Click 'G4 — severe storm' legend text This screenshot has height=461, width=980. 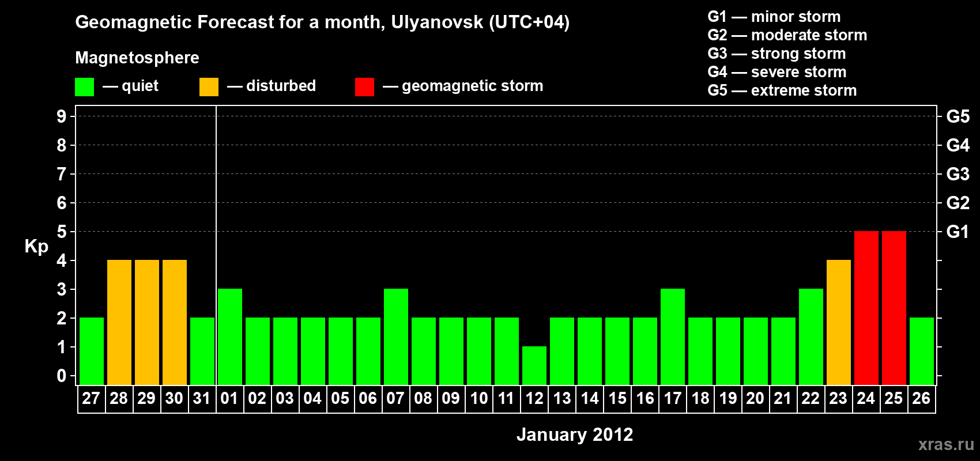point(777,72)
